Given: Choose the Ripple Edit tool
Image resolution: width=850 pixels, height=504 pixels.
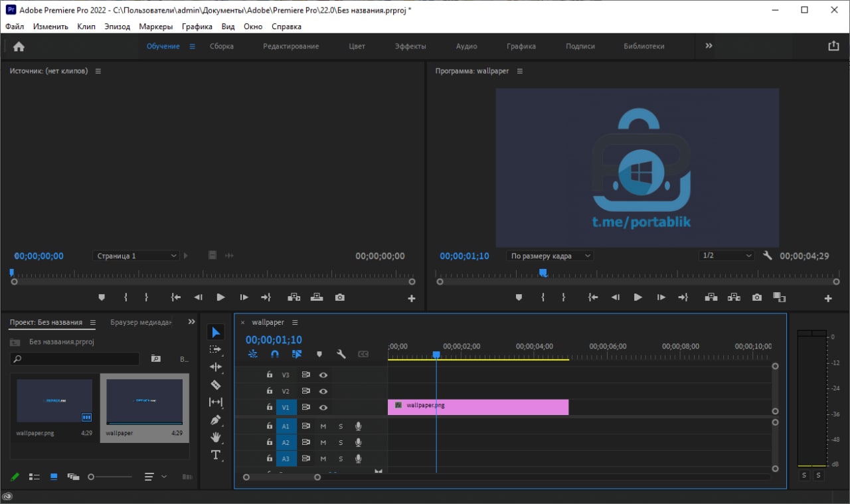Looking at the screenshot, I should click(x=216, y=367).
